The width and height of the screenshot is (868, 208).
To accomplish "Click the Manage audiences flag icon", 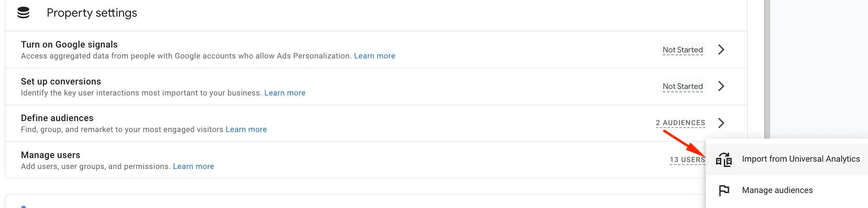I will pos(724,190).
